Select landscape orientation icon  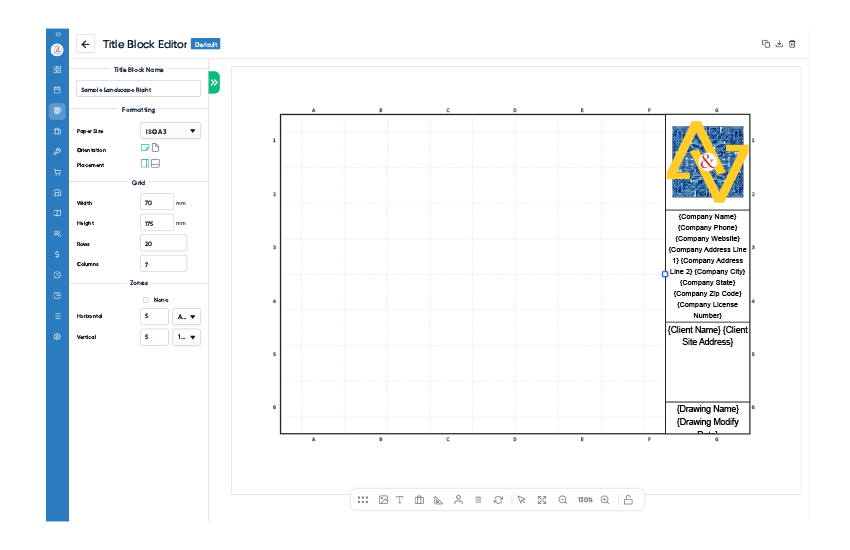pyautogui.click(x=145, y=147)
